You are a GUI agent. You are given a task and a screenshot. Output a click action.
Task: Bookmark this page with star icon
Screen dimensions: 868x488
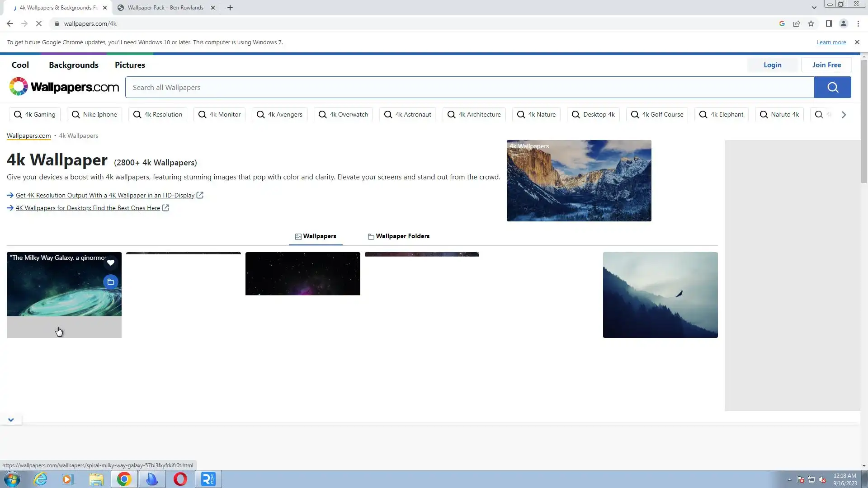pos(811,23)
